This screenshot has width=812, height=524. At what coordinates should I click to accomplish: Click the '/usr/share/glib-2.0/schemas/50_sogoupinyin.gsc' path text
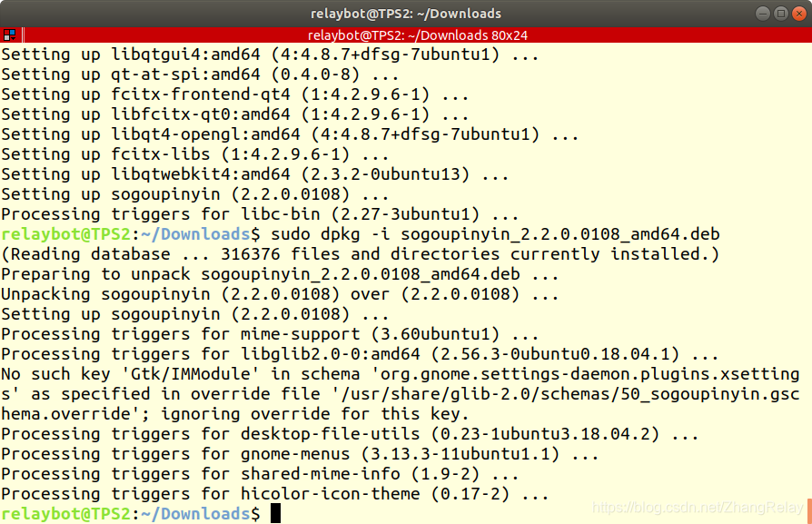tap(569, 394)
